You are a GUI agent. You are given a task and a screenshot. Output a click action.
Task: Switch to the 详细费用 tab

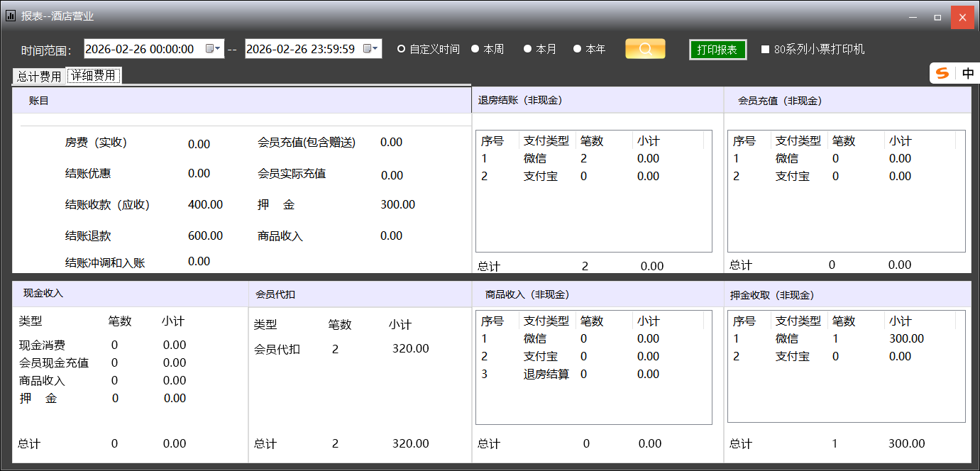[x=94, y=75]
